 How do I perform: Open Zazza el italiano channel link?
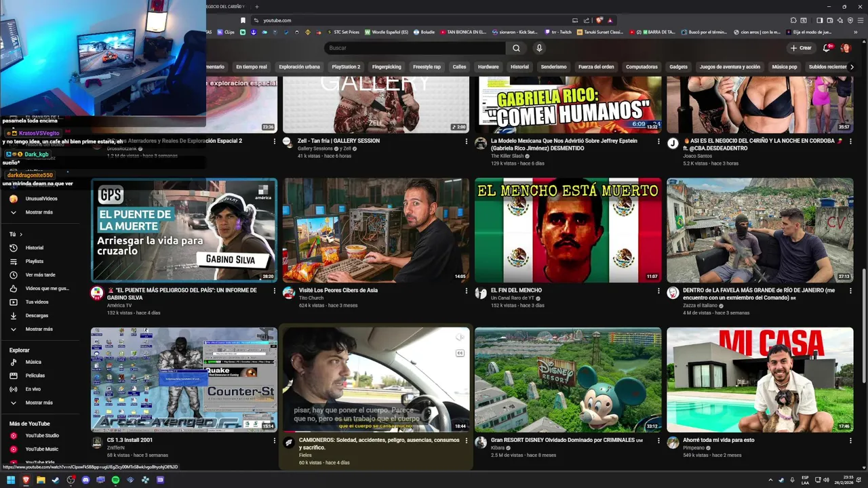pos(699,306)
